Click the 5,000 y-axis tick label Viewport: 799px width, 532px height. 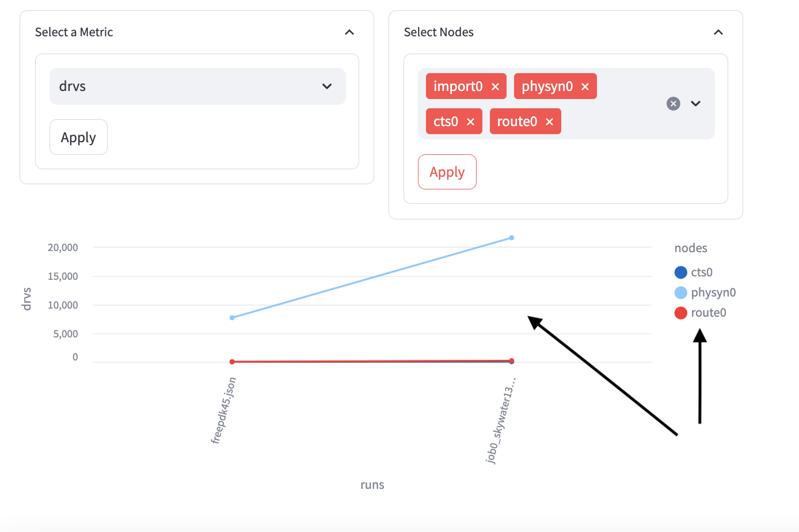click(x=66, y=334)
